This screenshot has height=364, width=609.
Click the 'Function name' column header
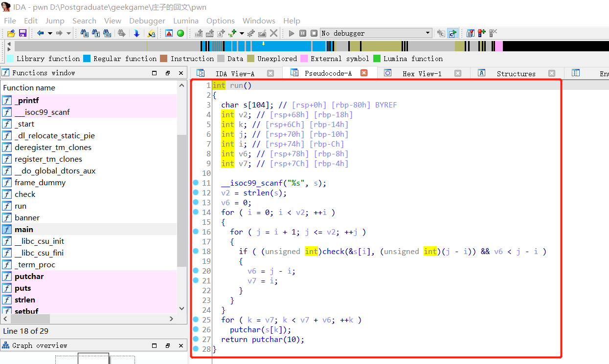point(89,87)
